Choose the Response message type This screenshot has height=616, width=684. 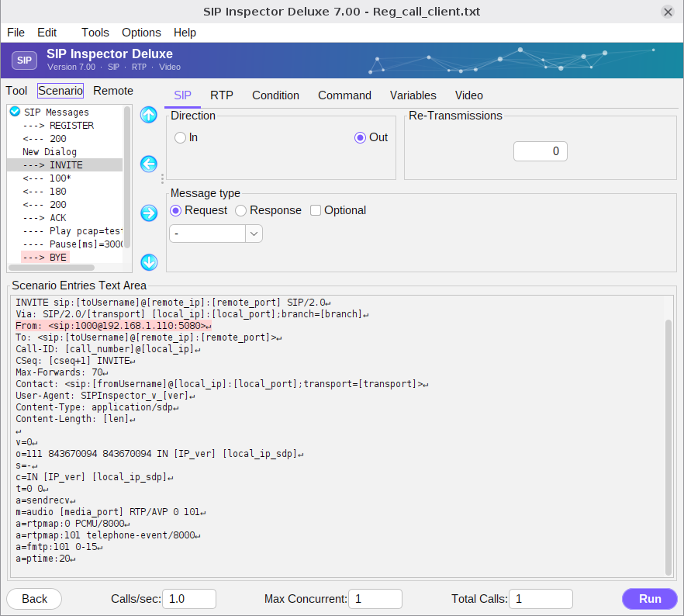pos(240,211)
